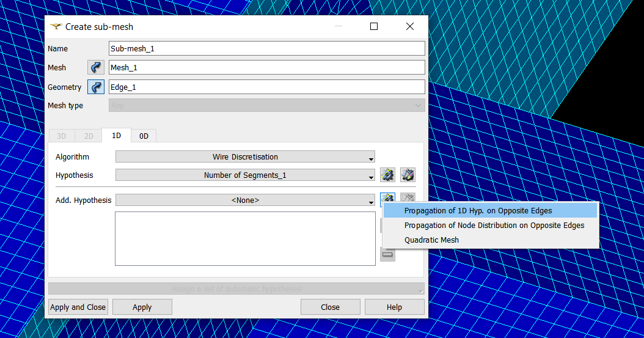Click the edit hypothesis icon beside Hypothesis
Screen dimensions: 644x338
(x=408, y=175)
